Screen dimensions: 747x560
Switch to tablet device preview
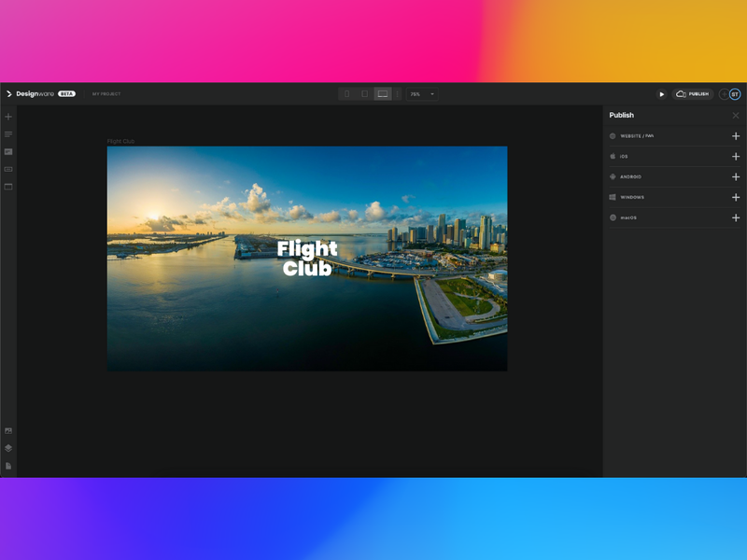pos(364,94)
